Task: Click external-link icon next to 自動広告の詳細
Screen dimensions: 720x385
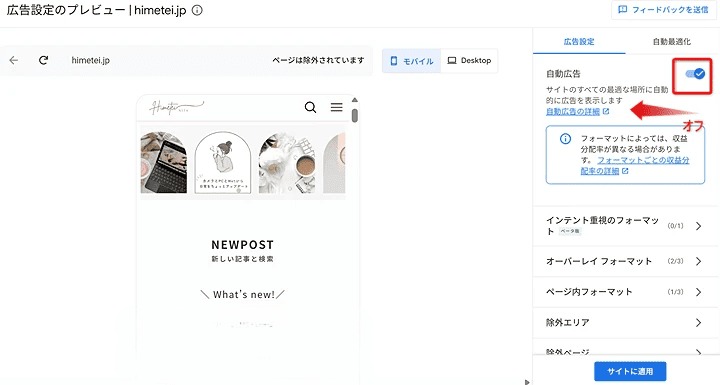Action: (606, 112)
